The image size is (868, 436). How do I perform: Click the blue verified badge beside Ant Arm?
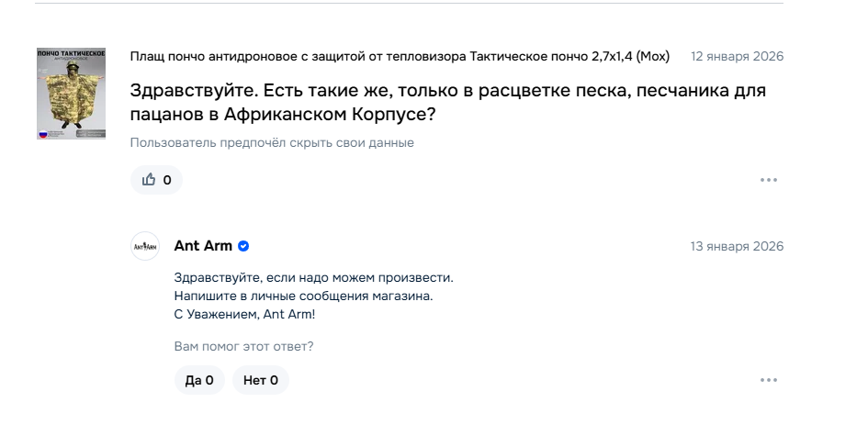pos(243,246)
